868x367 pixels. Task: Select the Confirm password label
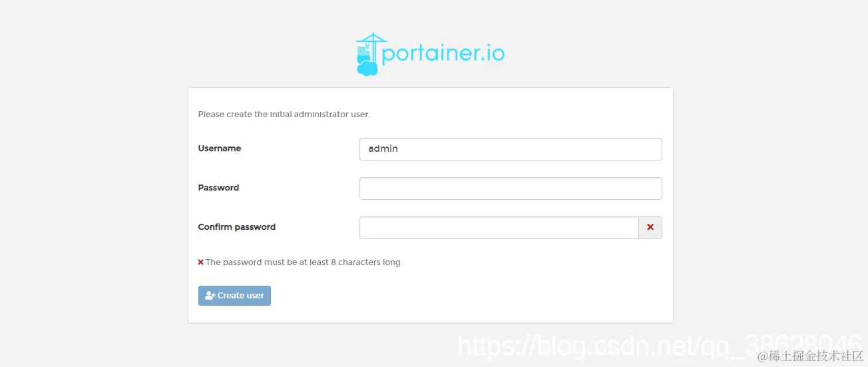coord(237,227)
